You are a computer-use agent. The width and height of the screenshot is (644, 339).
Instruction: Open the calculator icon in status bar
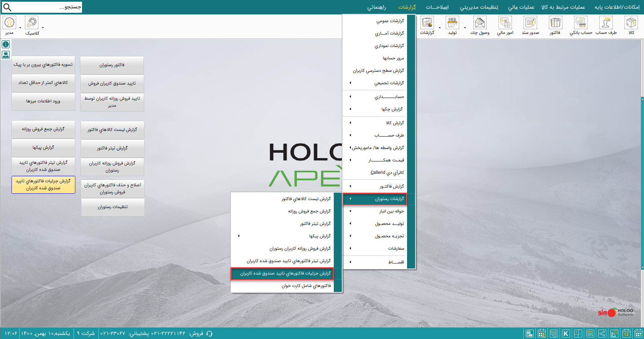pos(578,334)
